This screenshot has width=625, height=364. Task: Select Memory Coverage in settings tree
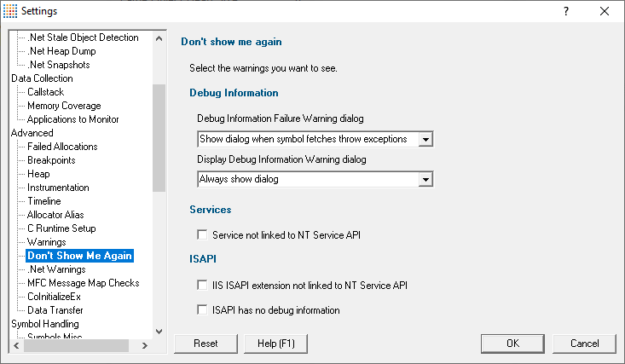(x=64, y=106)
